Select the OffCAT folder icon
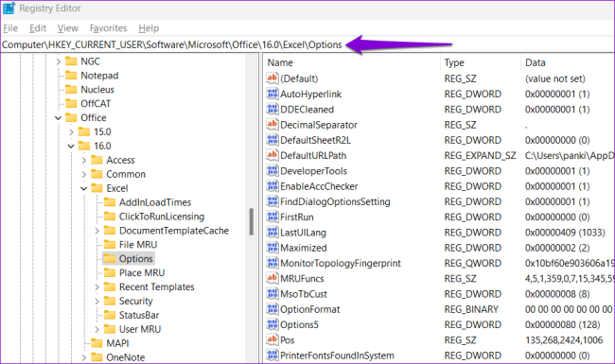Viewport: 615px width, 364px height. pyautogui.click(x=71, y=103)
